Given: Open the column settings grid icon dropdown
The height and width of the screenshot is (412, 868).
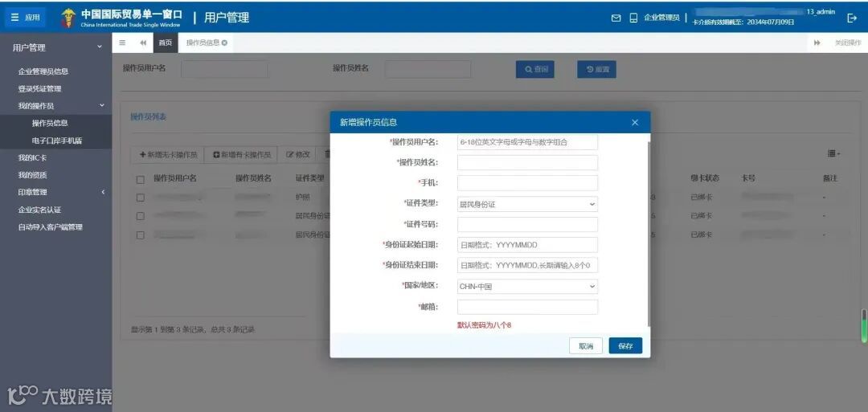Looking at the screenshot, I should click(x=833, y=153).
